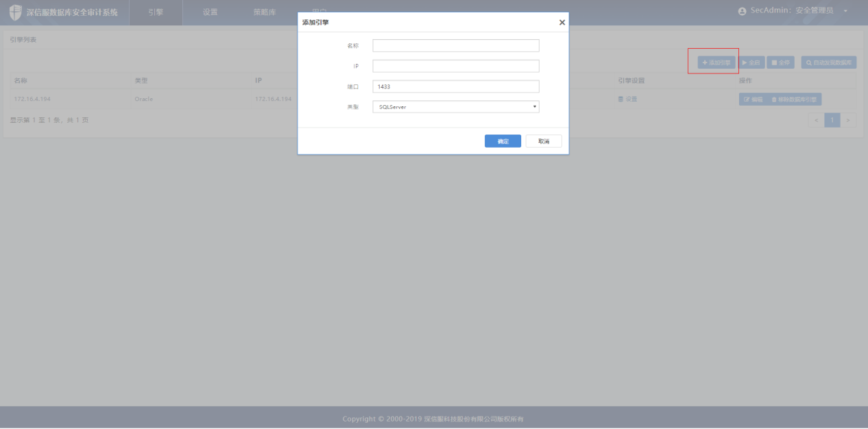Click the 端口 field showing 1433
Image resolution: width=868 pixels, height=429 pixels.
point(456,86)
